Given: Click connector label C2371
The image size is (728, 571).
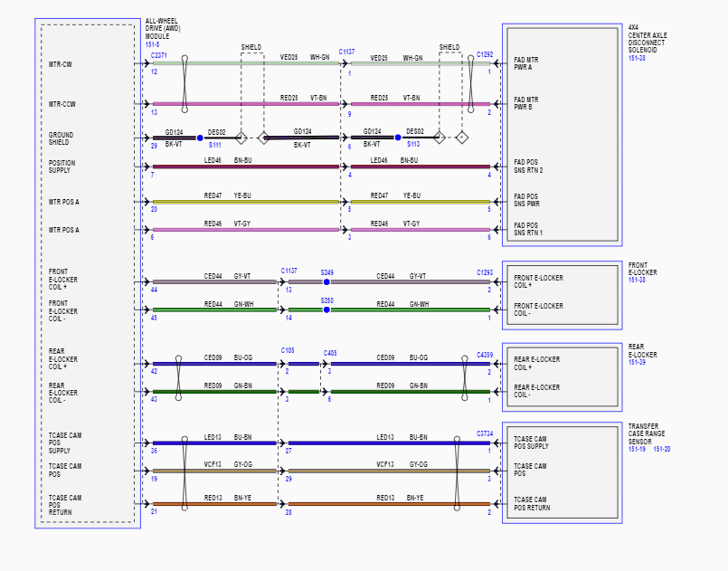Looking at the screenshot, I should (x=159, y=55).
